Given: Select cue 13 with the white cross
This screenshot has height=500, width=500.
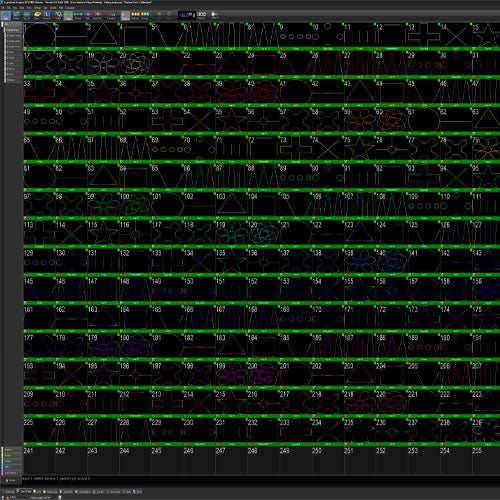Looking at the screenshot, I should pyautogui.click(x=424, y=37).
